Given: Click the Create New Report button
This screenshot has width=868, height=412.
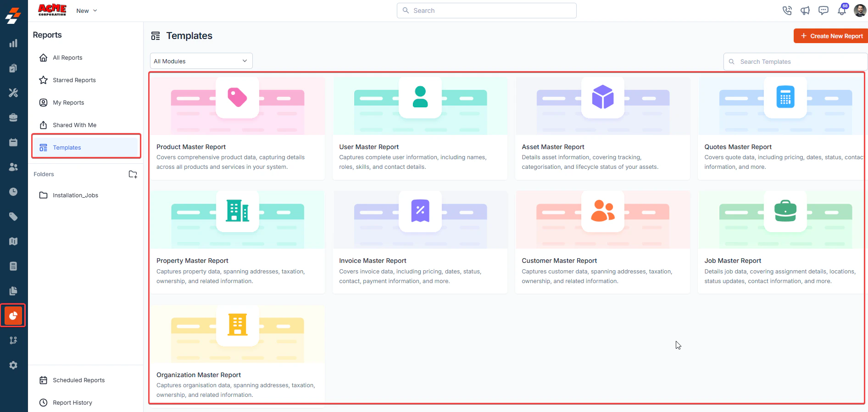Looking at the screenshot, I should point(831,36).
